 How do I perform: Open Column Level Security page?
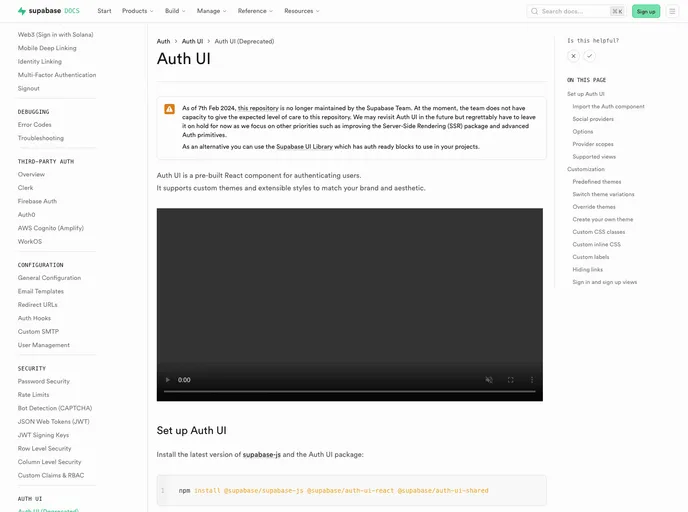point(49,462)
